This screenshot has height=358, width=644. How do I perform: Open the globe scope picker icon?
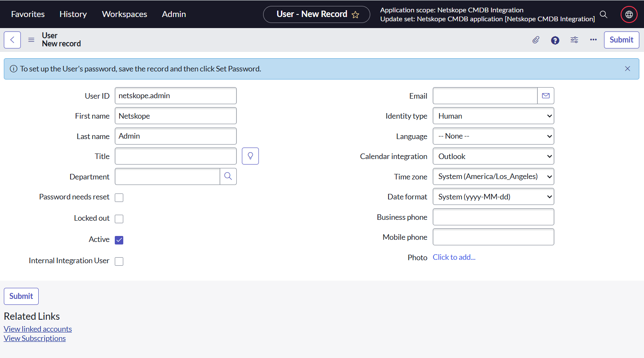(629, 14)
